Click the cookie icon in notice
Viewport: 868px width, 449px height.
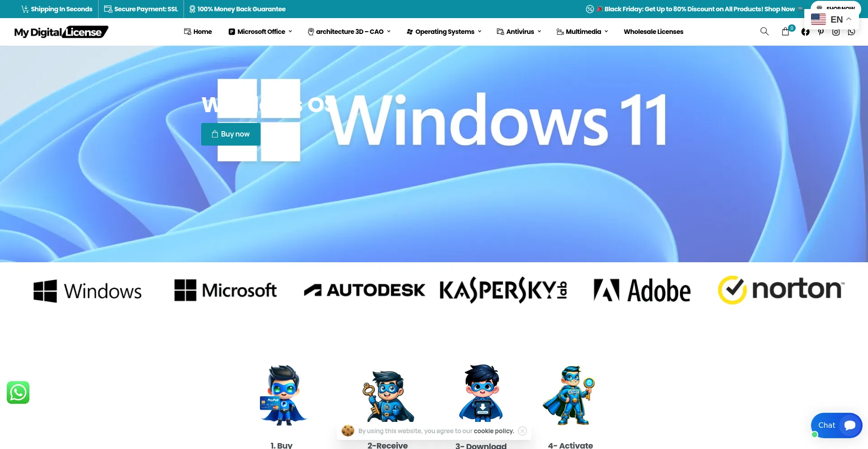(348, 430)
